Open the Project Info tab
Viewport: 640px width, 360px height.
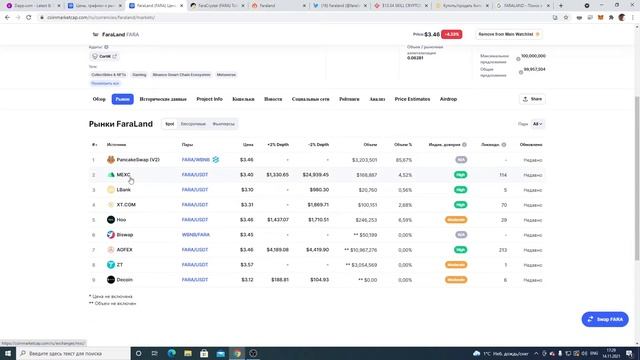tap(209, 99)
